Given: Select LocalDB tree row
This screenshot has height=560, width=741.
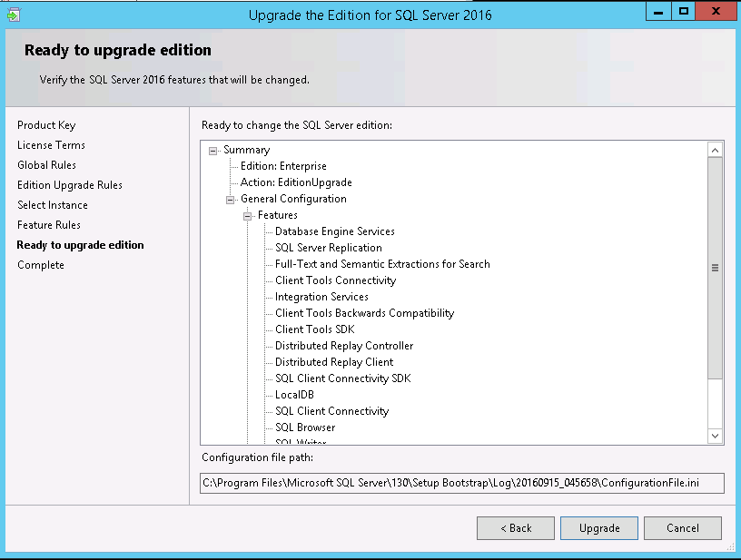Looking at the screenshot, I should click(294, 395).
